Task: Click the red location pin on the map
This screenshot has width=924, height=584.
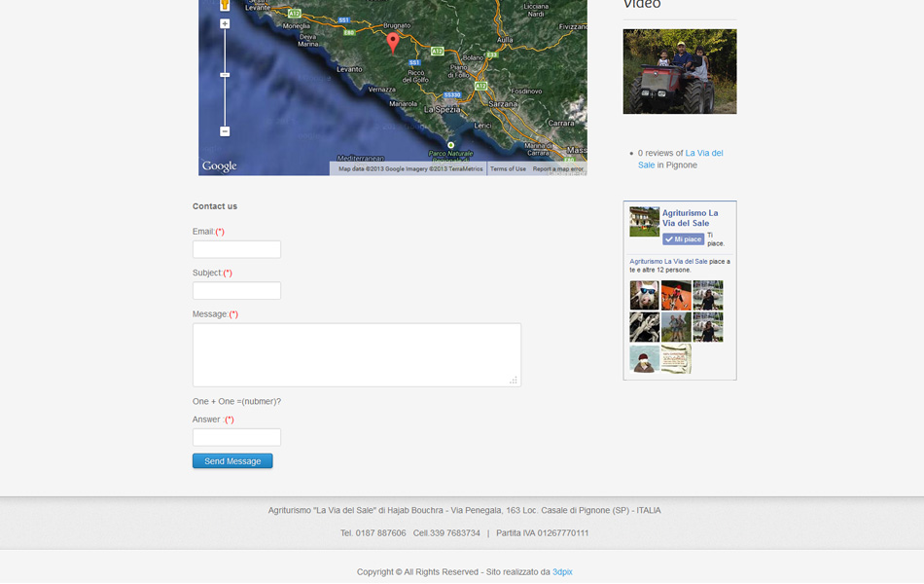Action: point(393,43)
